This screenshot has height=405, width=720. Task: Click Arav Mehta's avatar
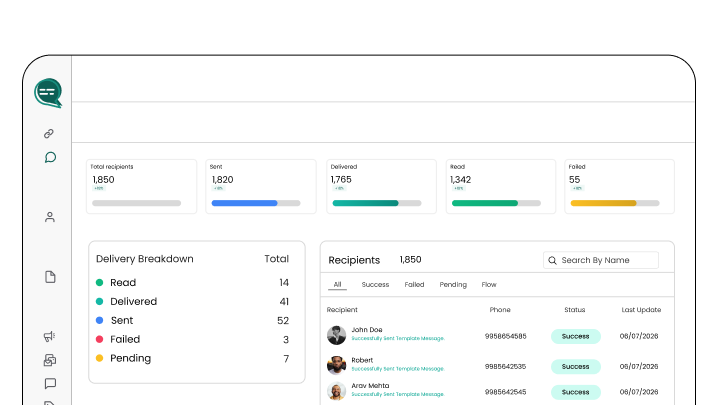pos(337,391)
